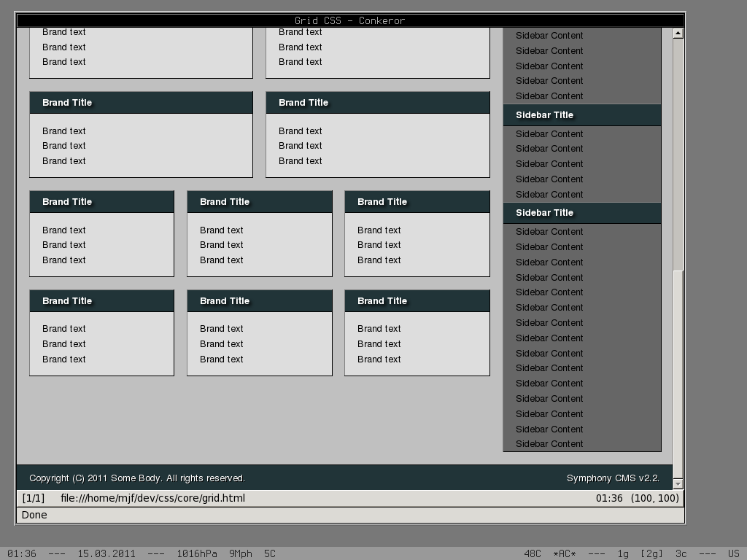Click the date "15.03.2011" in bottom bar

107,553
